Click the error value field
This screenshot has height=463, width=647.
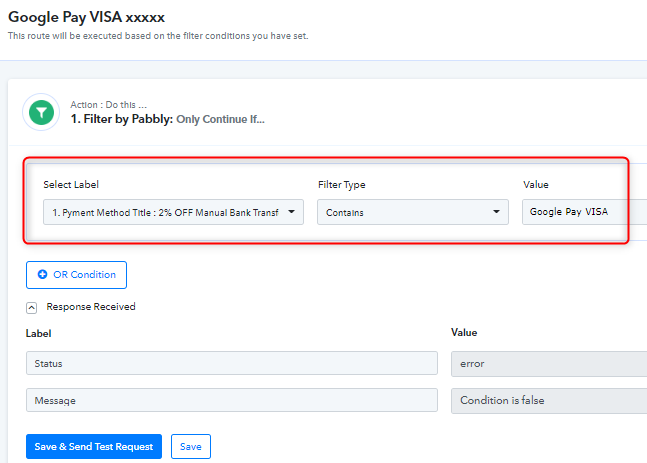[x=549, y=364]
